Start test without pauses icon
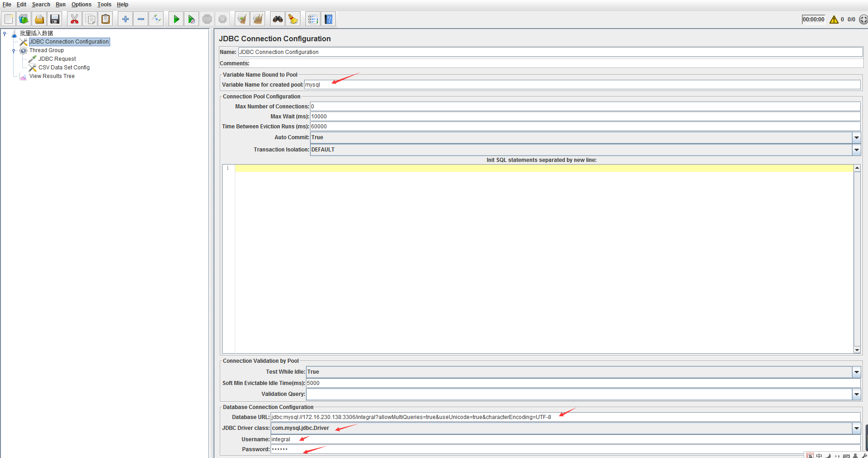Viewport: 868px width, 458px height. pyautogui.click(x=192, y=19)
